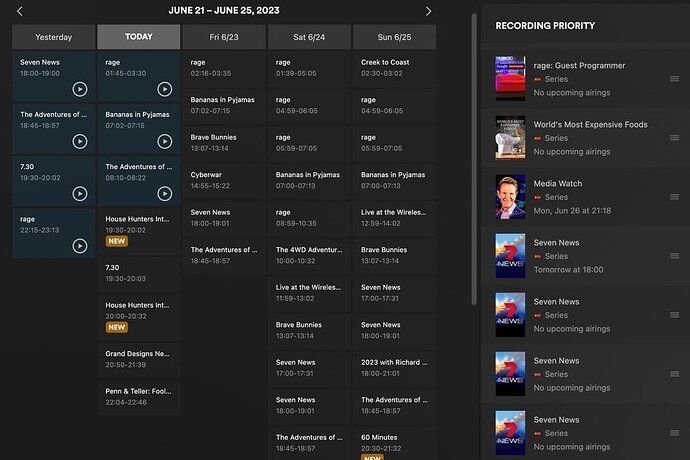Click NEW badge on House Hunters 19:30-20:02
690x460 pixels.
[117, 241]
